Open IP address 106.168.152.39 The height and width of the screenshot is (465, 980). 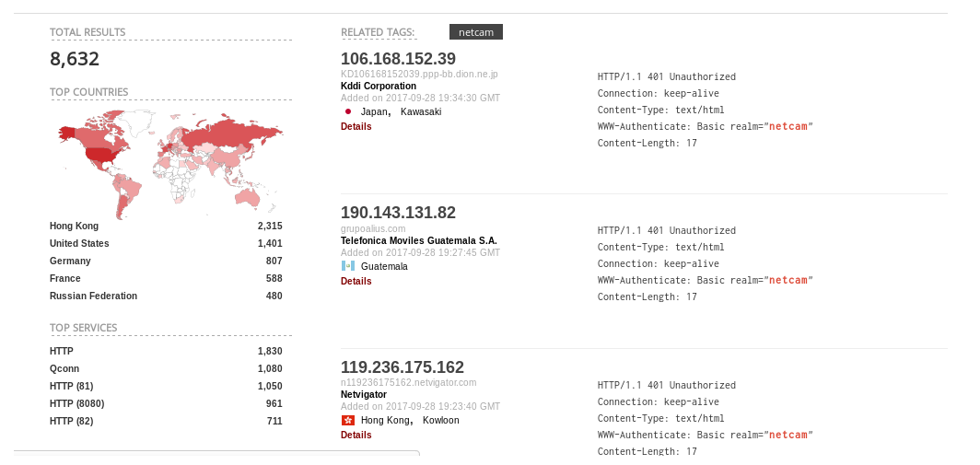(x=398, y=59)
